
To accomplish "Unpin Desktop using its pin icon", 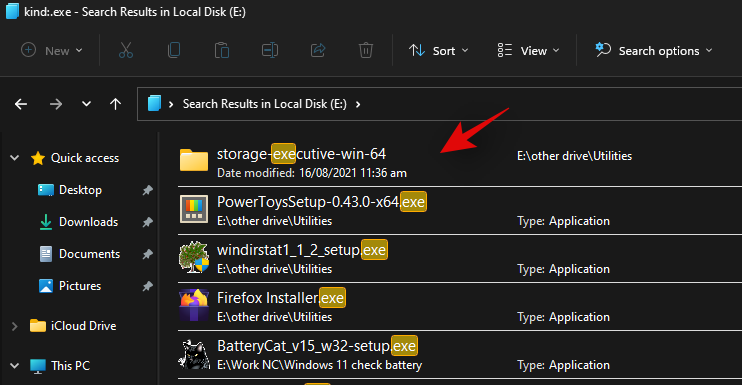I will (148, 190).
